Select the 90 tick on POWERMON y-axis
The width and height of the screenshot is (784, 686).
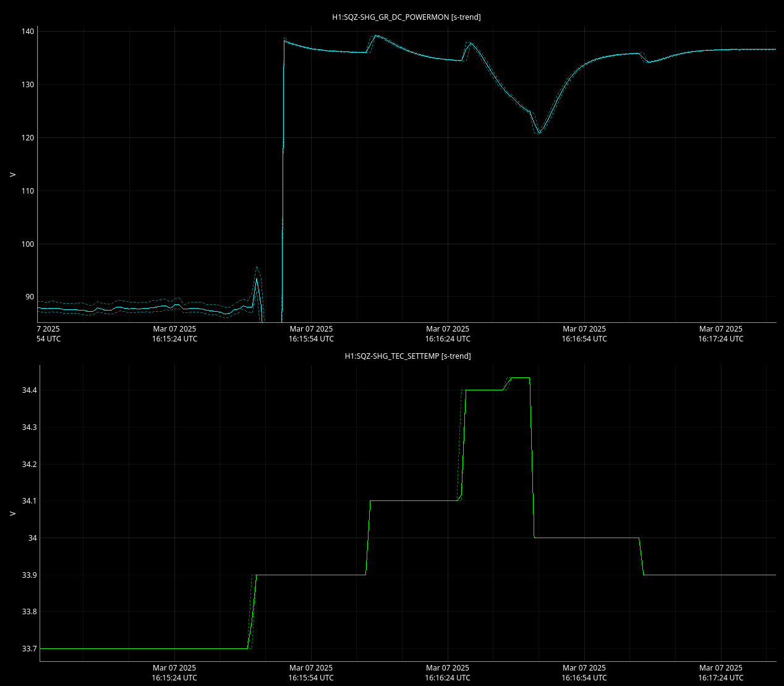pyautogui.click(x=30, y=297)
